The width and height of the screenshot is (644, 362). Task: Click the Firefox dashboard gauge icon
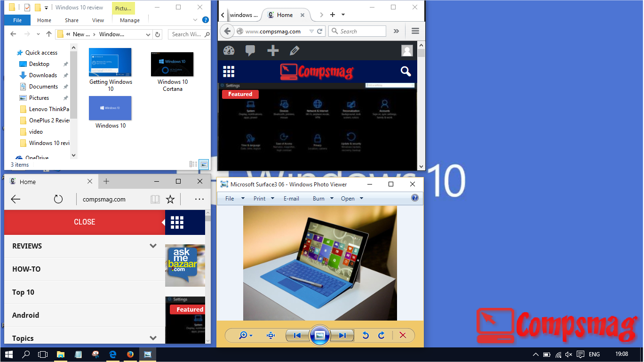[229, 50]
